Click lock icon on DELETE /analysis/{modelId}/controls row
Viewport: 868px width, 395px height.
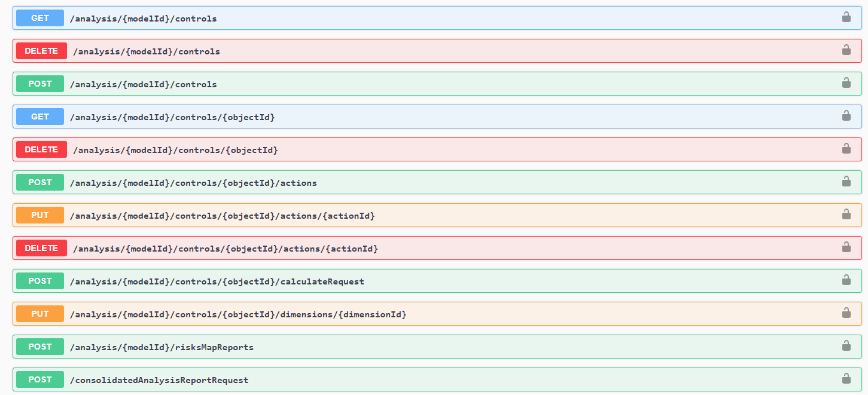pos(846,50)
